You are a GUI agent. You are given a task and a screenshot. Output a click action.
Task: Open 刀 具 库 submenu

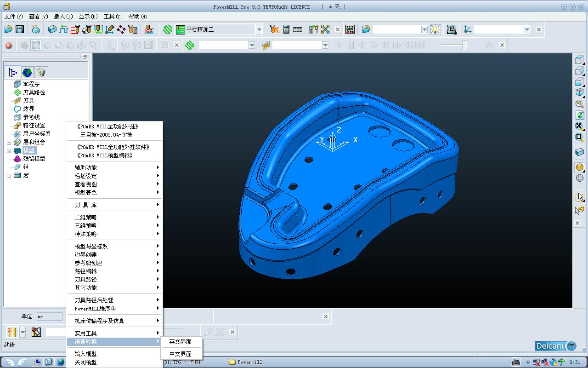coord(115,205)
